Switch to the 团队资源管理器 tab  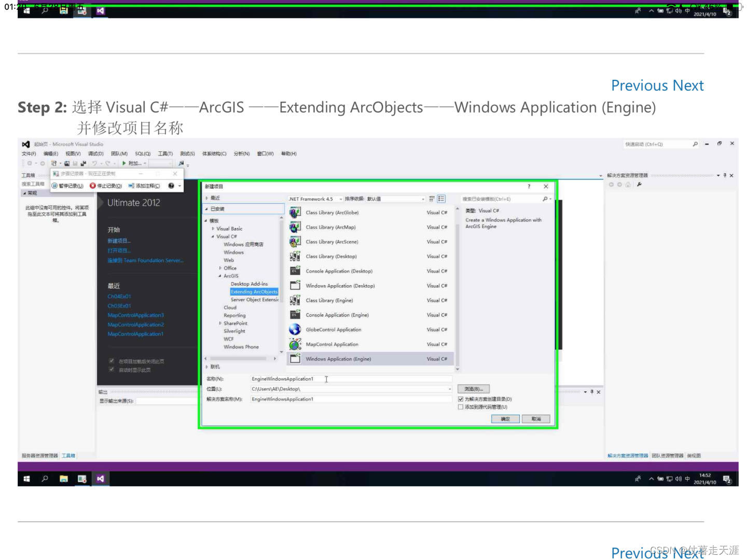[668, 456]
